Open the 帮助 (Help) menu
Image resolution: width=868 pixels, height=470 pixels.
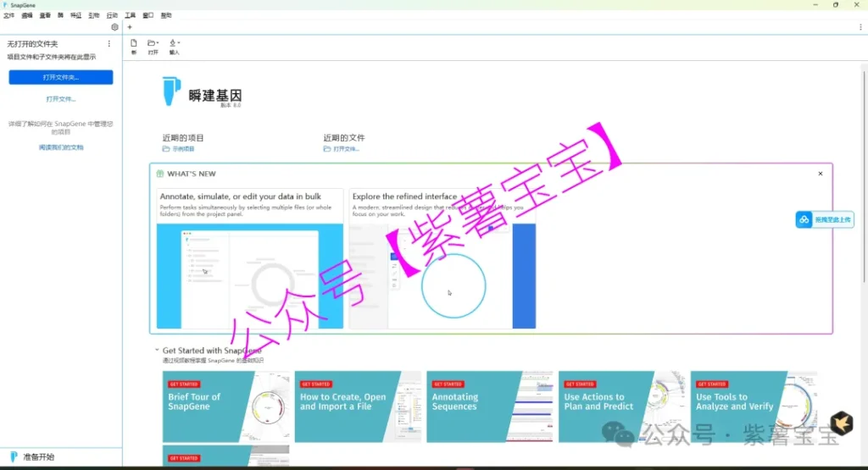pyautogui.click(x=166, y=15)
